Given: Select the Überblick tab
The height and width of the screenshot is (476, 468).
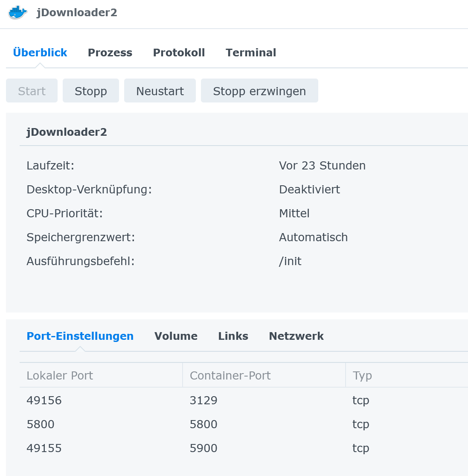Looking at the screenshot, I should (40, 53).
